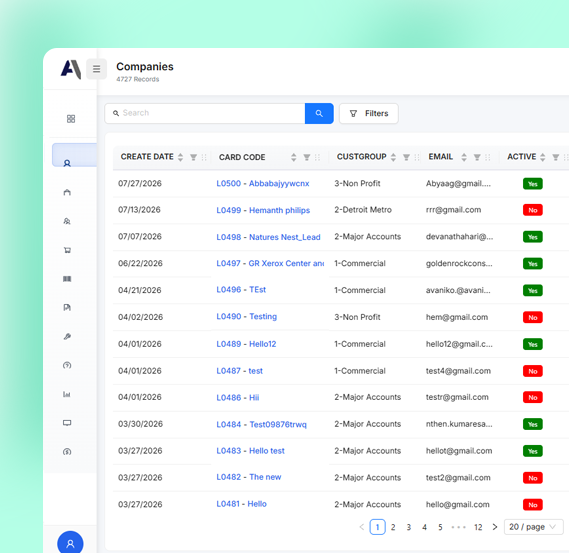Click drag handle of CARD CODE column

click(317, 157)
